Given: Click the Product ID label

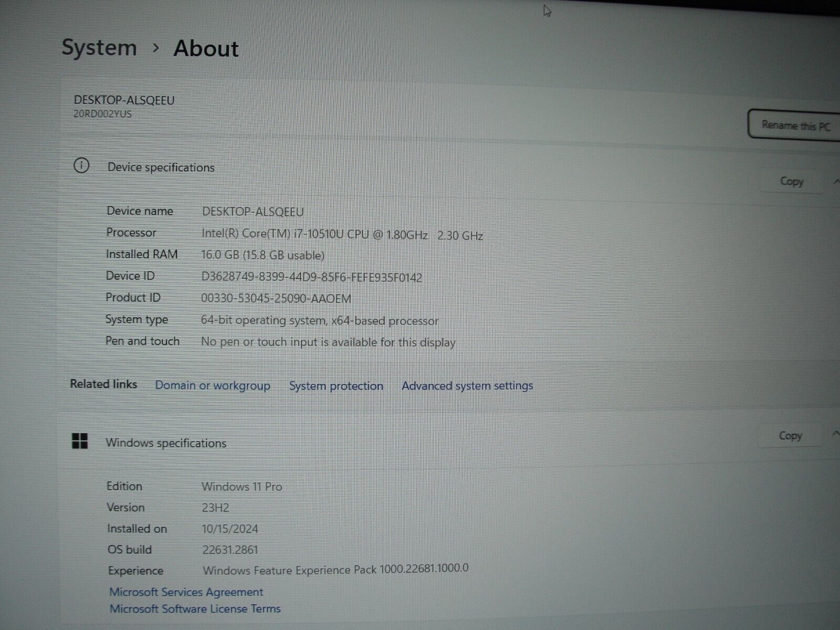Looking at the screenshot, I should tap(133, 297).
